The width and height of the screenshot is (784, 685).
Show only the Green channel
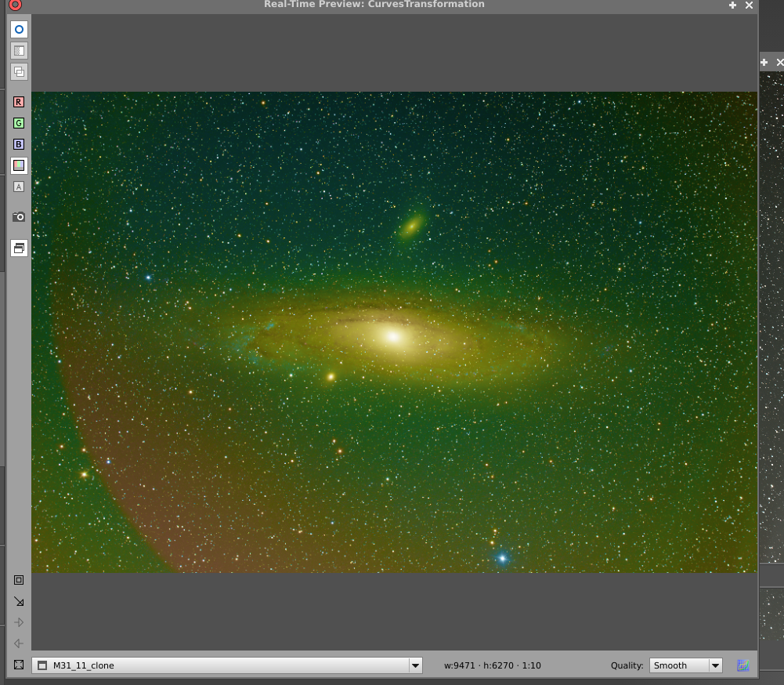click(19, 123)
